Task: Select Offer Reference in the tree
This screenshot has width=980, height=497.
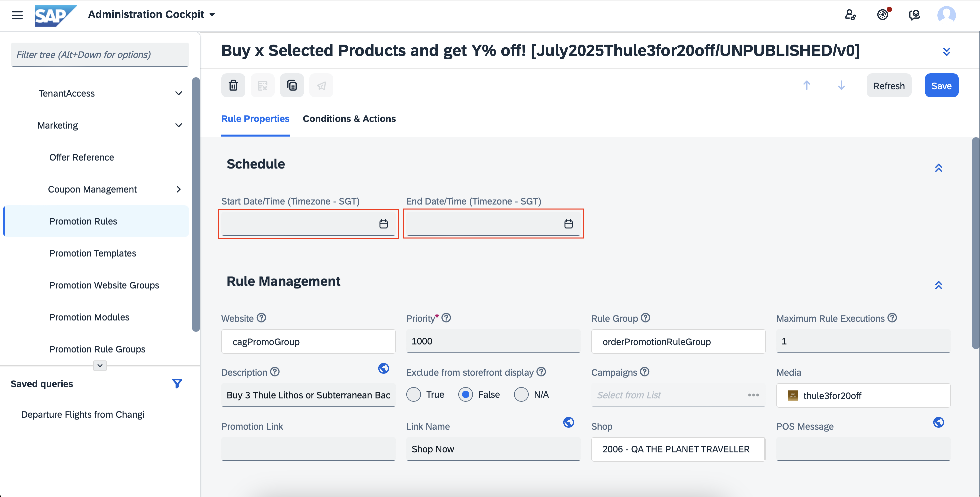Action: (81, 157)
